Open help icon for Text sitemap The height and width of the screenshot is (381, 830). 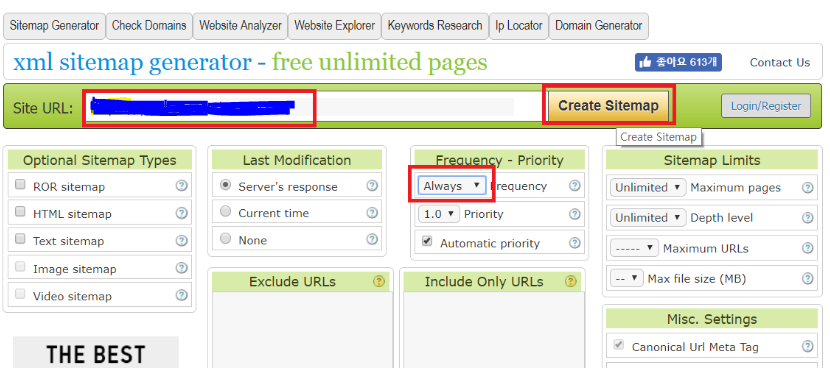click(x=182, y=241)
